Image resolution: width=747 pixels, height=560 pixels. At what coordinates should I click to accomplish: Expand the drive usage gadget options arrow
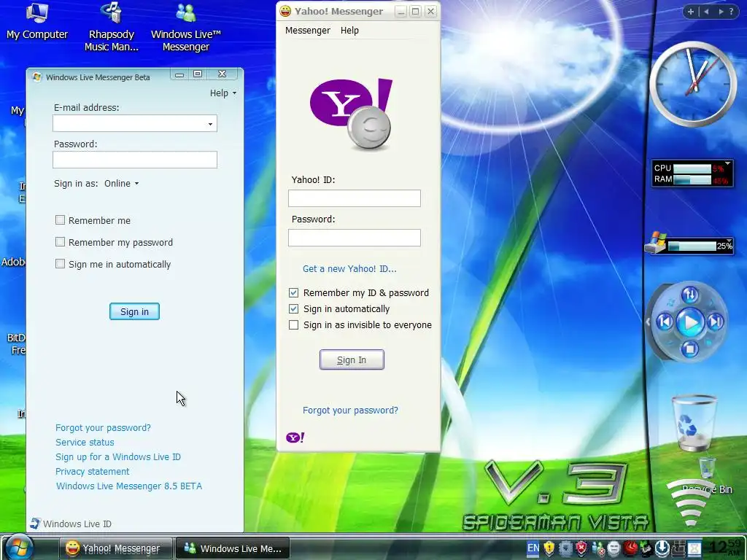pos(729,241)
